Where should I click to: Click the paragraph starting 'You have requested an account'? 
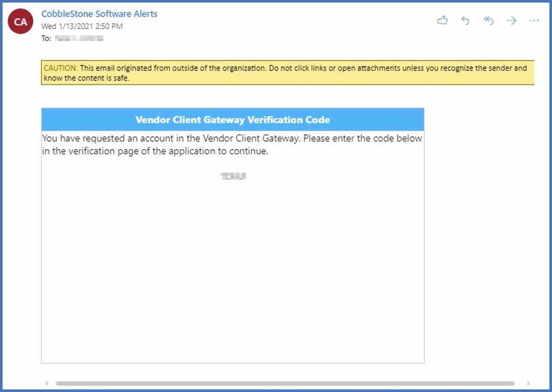(232, 145)
